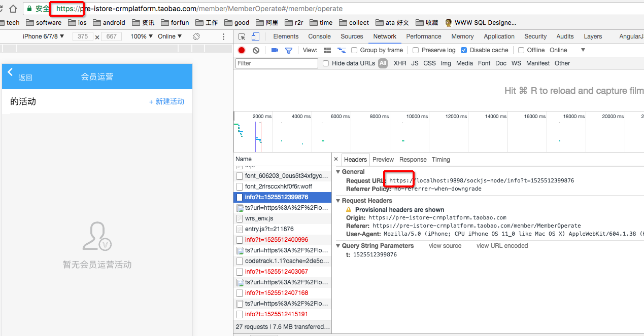
Task: Select the font_2rlrsccxhkf0f6r.woff request
Action: click(x=283, y=186)
